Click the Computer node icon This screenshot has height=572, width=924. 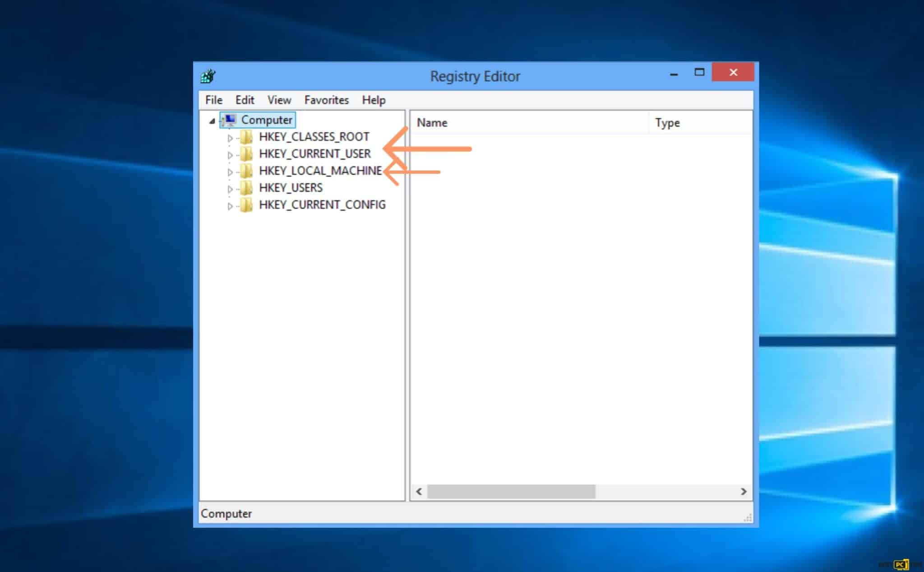(x=230, y=120)
